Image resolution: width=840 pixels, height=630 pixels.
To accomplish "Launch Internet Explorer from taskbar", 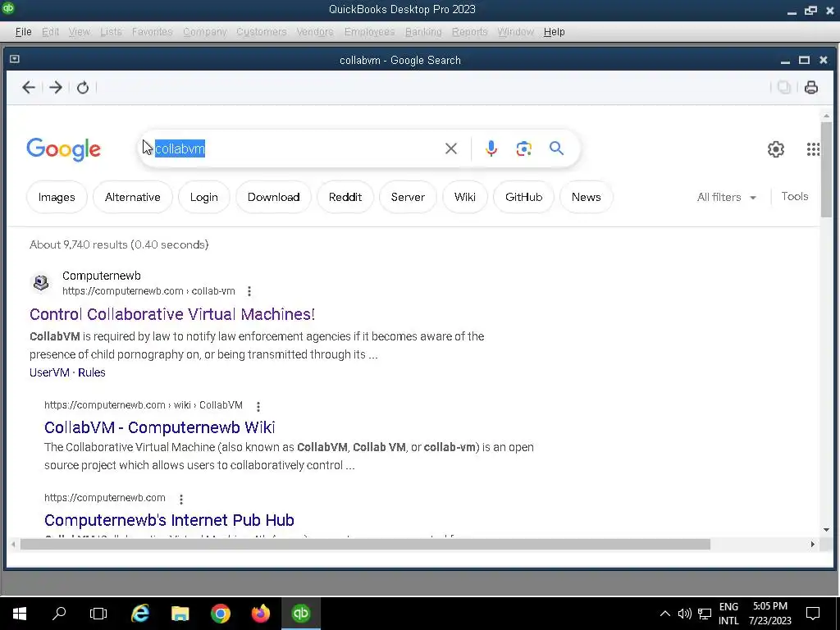I will coord(139,614).
